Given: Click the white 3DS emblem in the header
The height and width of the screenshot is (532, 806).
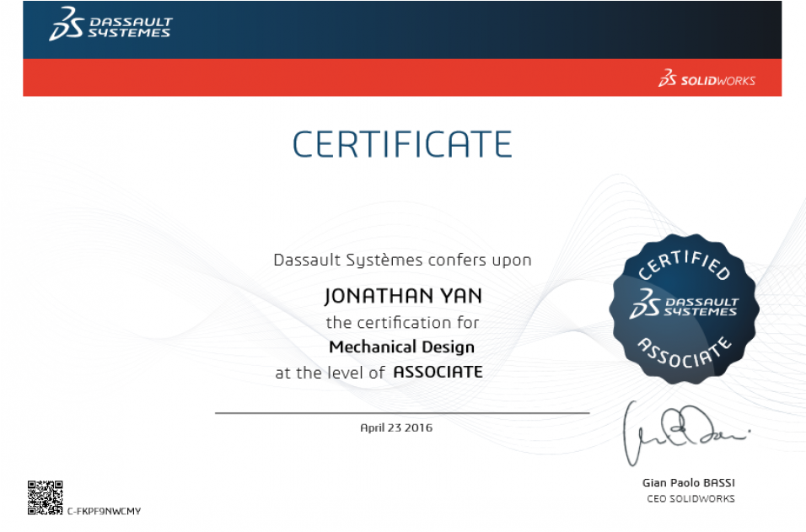Looking at the screenshot, I should [x=66, y=24].
